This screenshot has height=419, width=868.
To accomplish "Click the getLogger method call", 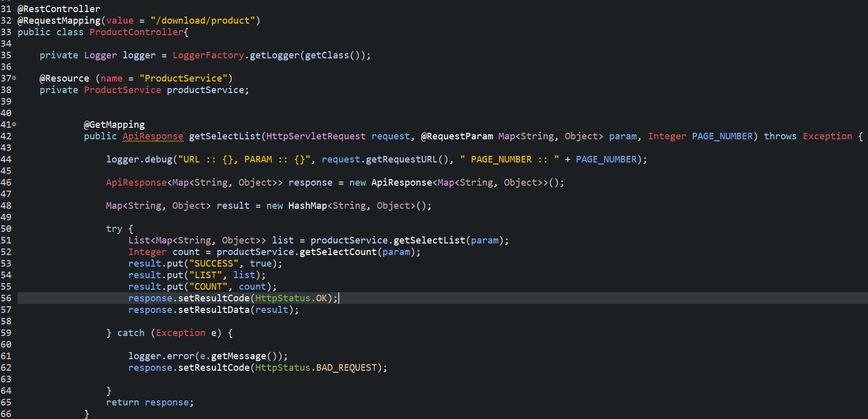I will pos(274,55).
